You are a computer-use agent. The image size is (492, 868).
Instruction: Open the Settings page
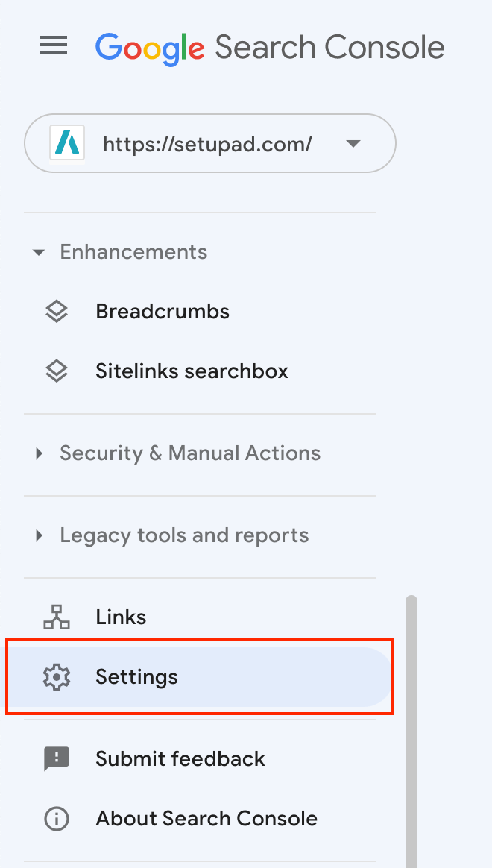136,676
